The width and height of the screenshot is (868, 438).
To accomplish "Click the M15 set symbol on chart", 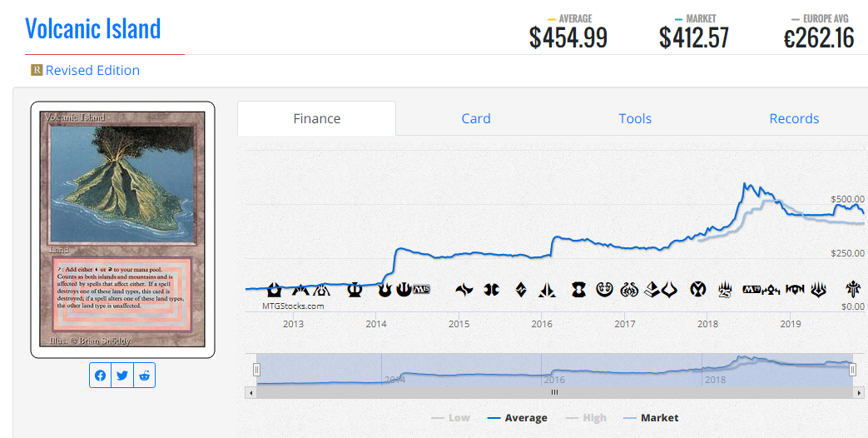I will [x=421, y=289].
